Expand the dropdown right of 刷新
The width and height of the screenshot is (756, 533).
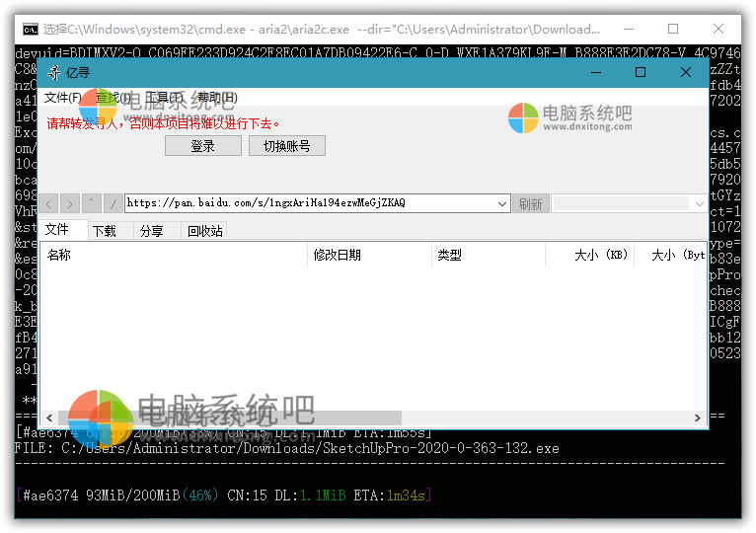pyautogui.click(x=699, y=203)
